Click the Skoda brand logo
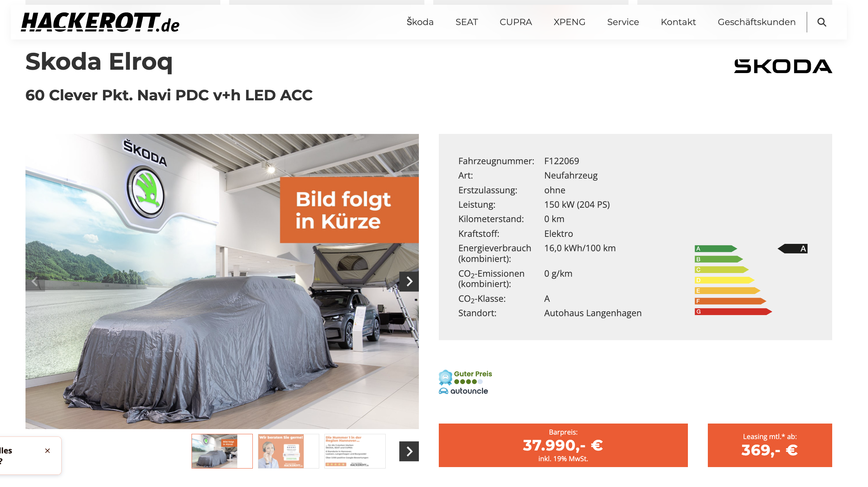Viewport: 868px width, 487px height. point(783,66)
